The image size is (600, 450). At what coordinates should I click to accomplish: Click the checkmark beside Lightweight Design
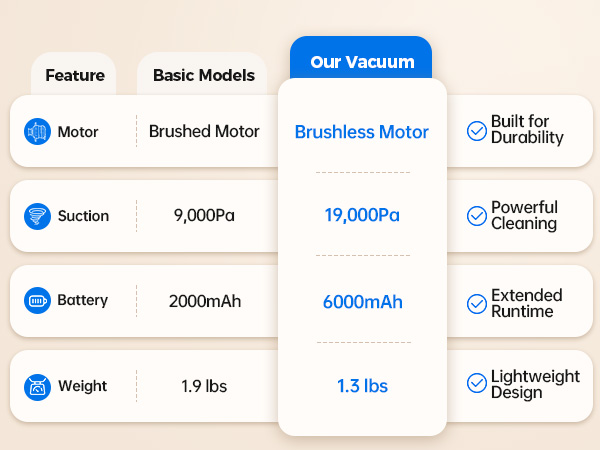pos(477,383)
